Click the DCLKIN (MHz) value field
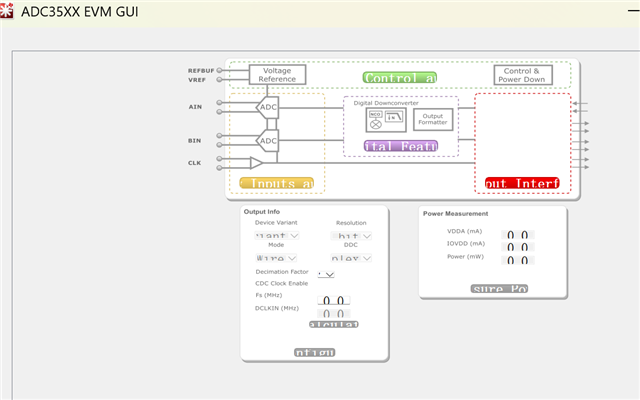 pyautogui.click(x=334, y=313)
